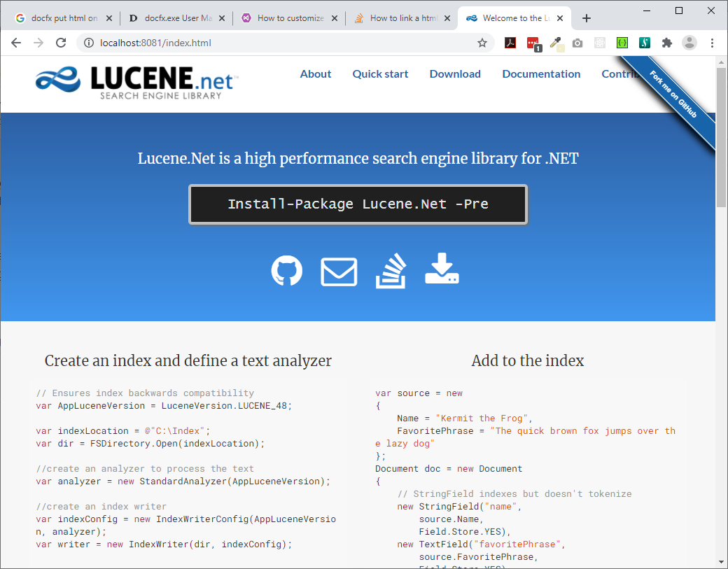Open the About nav link

pos(316,73)
